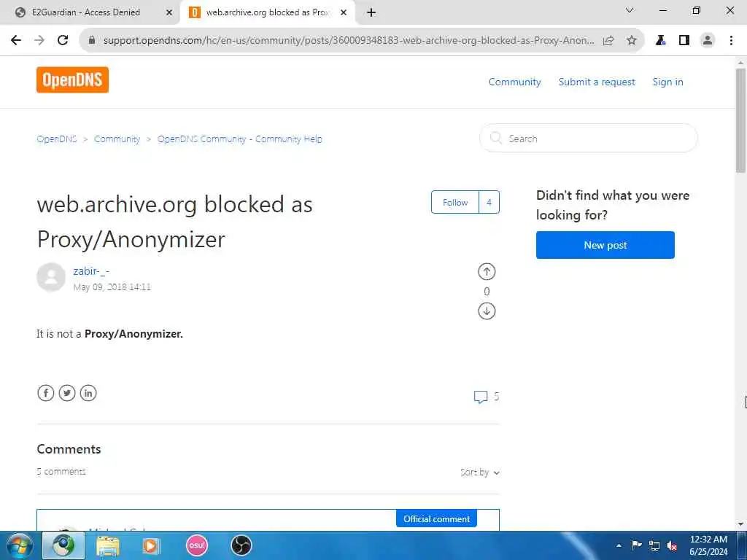Reload the current page
Viewport: 747px width, 560px height.
point(63,40)
